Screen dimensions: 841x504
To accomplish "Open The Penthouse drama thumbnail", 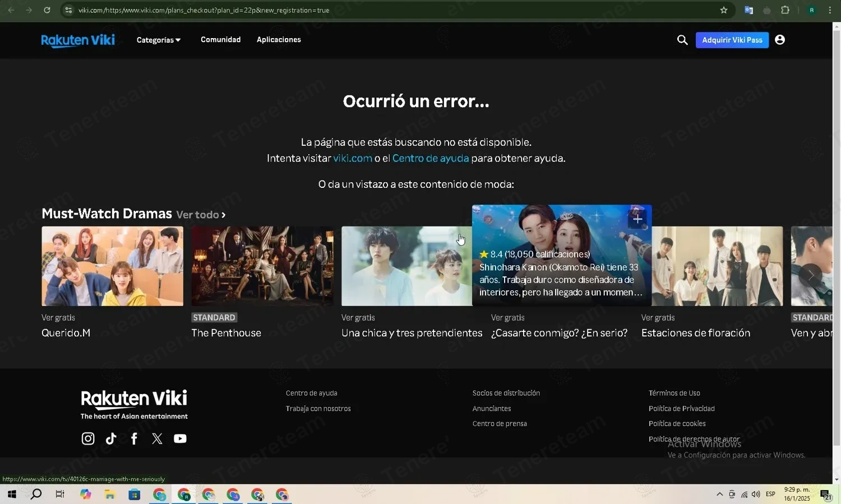I will (262, 266).
